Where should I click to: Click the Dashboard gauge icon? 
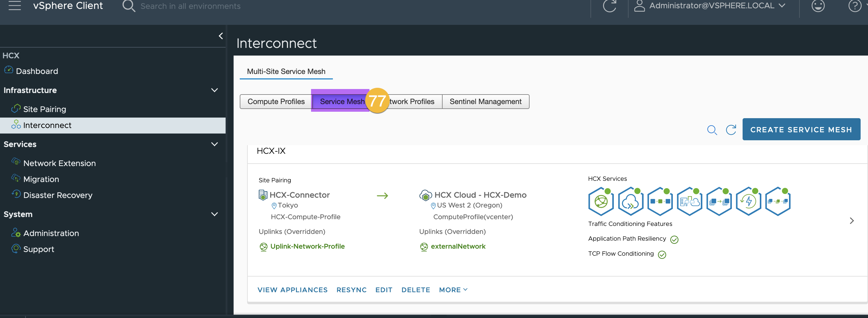click(8, 70)
